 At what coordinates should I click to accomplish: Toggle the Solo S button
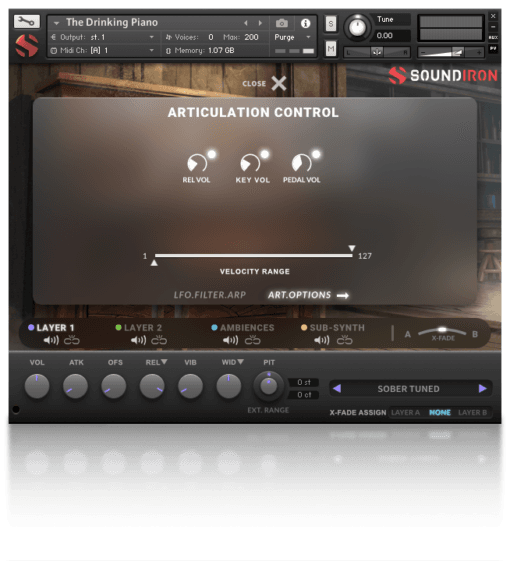click(331, 24)
